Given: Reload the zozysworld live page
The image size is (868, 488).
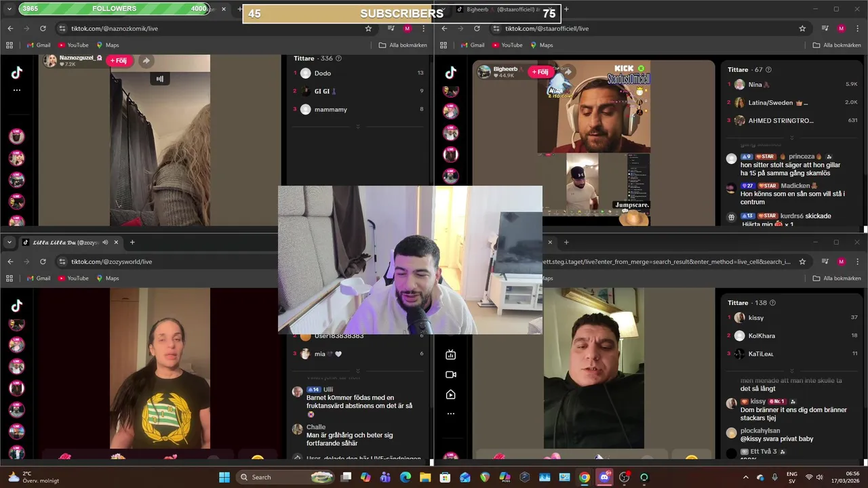Looking at the screenshot, I should pyautogui.click(x=43, y=262).
